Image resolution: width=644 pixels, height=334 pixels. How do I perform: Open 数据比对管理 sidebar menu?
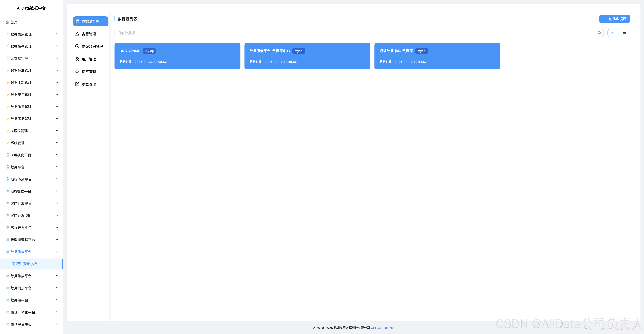pos(31,83)
